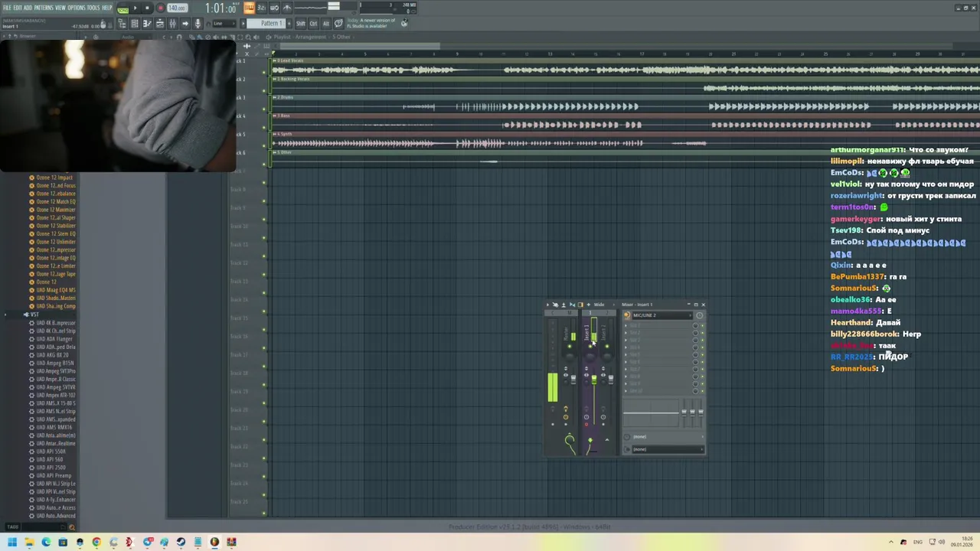Screen dimensions: 980x551
Task: Arm recording with the Record button
Action: coord(161,8)
